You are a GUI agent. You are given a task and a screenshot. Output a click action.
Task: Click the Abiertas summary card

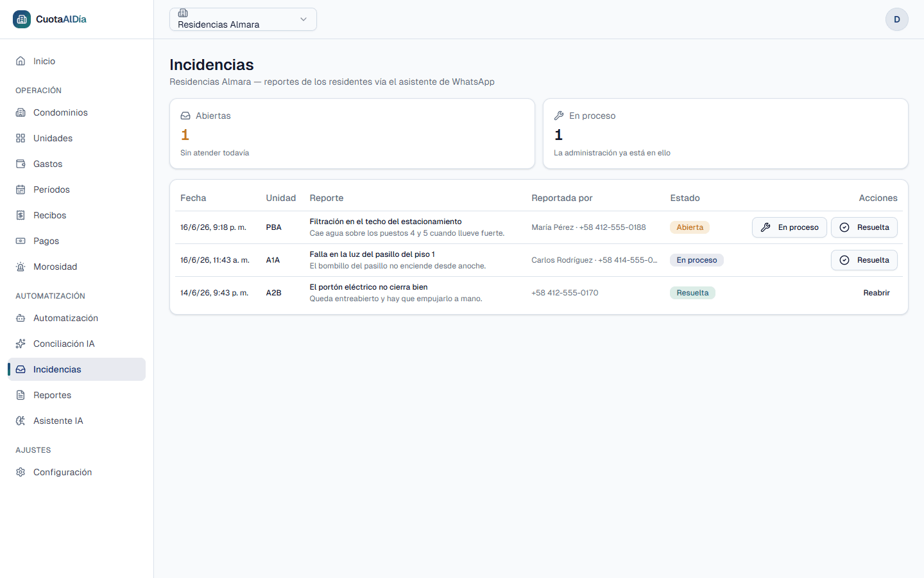[x=352, y=134]
